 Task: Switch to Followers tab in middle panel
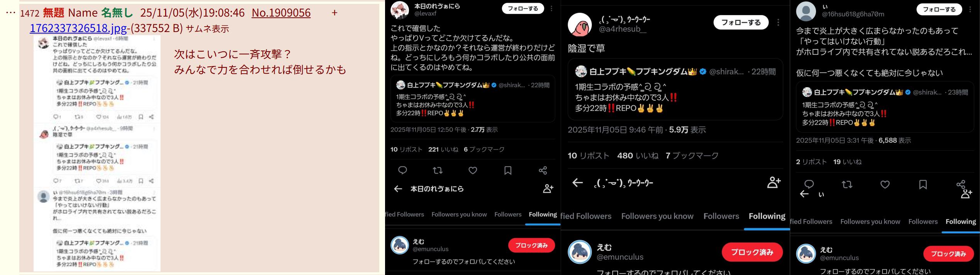[x=721, y=216]
